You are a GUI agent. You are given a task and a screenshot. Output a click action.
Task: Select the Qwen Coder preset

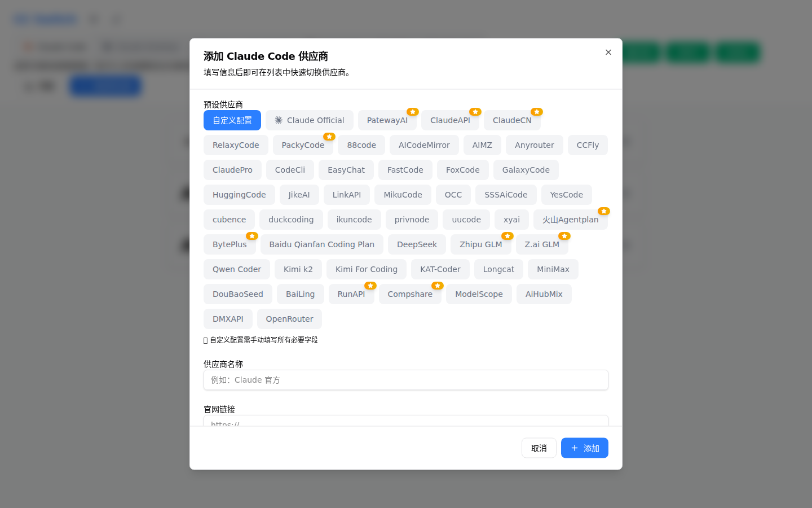pos(237,269)
